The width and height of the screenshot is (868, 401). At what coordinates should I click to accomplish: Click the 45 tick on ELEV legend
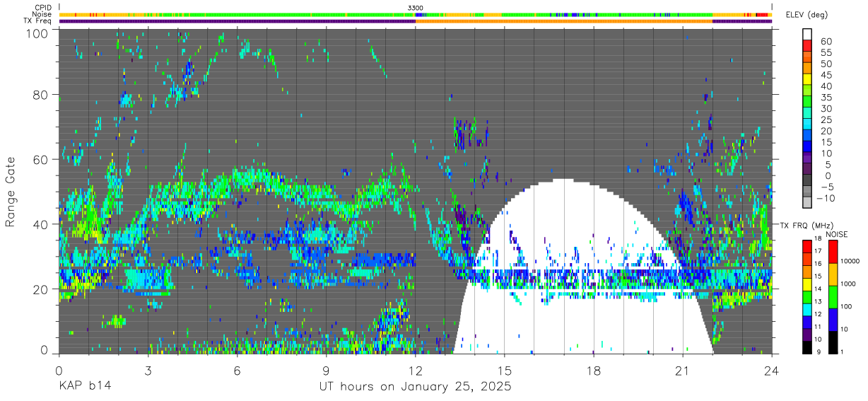826,75
